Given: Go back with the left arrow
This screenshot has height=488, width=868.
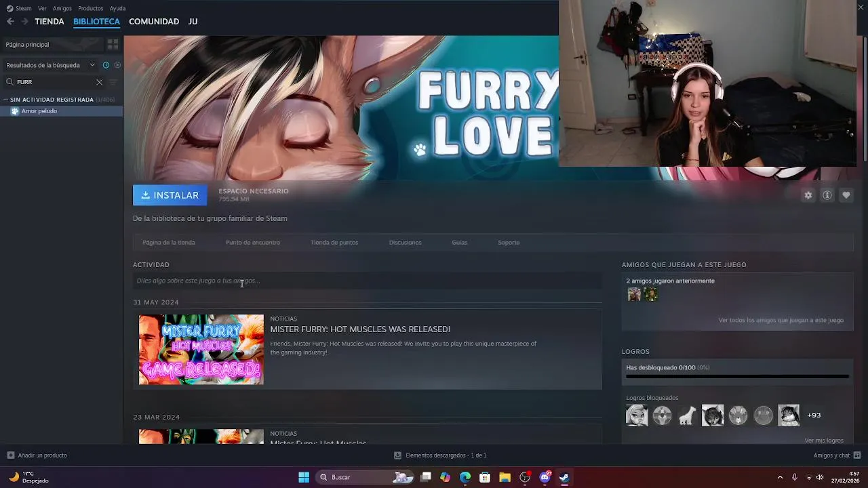Looking at the screenshot, I should (x=10, y=22).
